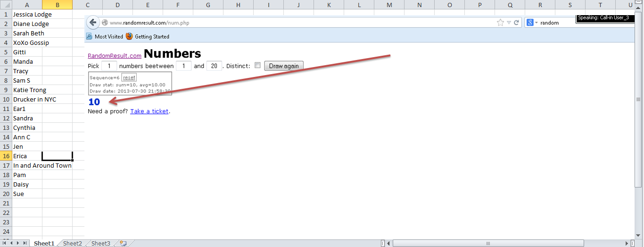
Task: Follow the Take a ticket link
Action: 149,111
